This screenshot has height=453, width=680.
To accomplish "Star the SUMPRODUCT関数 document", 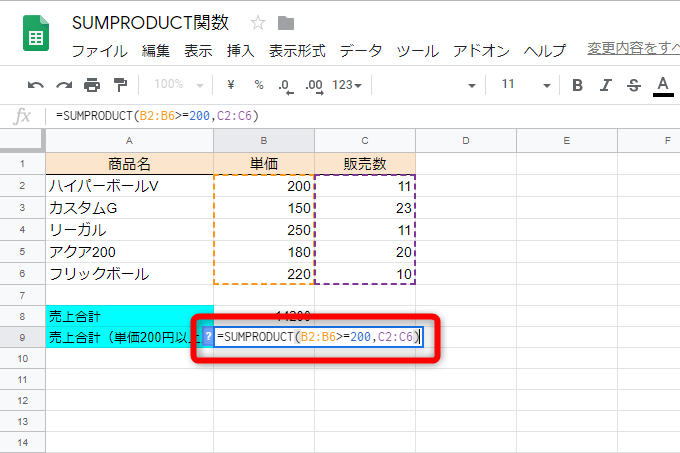I will [x=258, y=23].
